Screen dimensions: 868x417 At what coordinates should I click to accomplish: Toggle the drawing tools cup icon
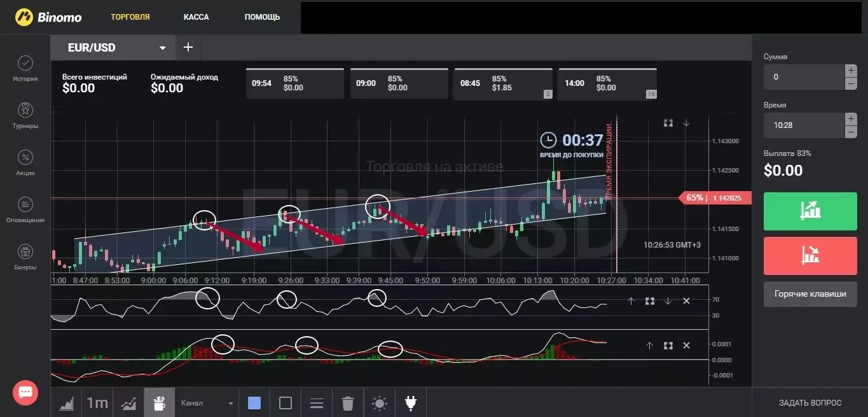click(160, 403)
